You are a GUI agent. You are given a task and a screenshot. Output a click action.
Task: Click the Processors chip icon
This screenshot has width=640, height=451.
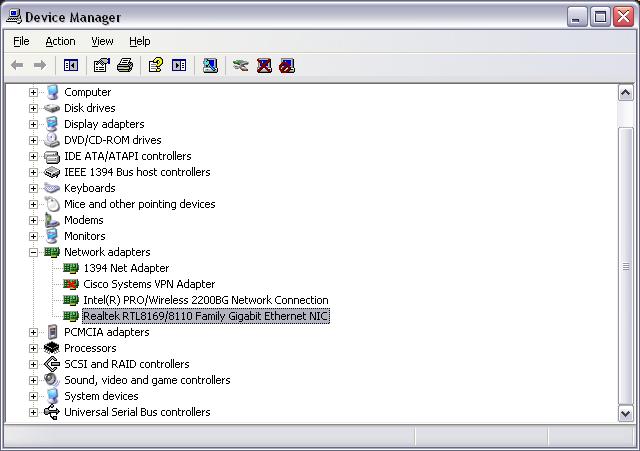[52, 348]
